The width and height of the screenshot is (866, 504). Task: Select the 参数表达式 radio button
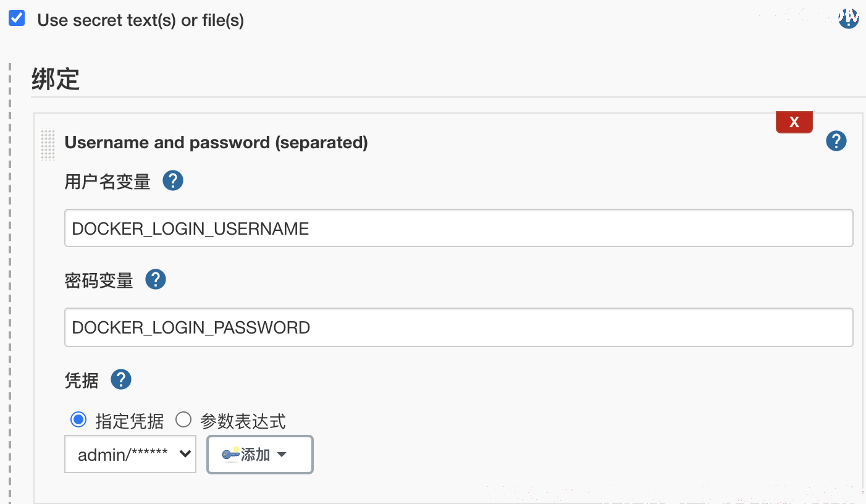183,420
